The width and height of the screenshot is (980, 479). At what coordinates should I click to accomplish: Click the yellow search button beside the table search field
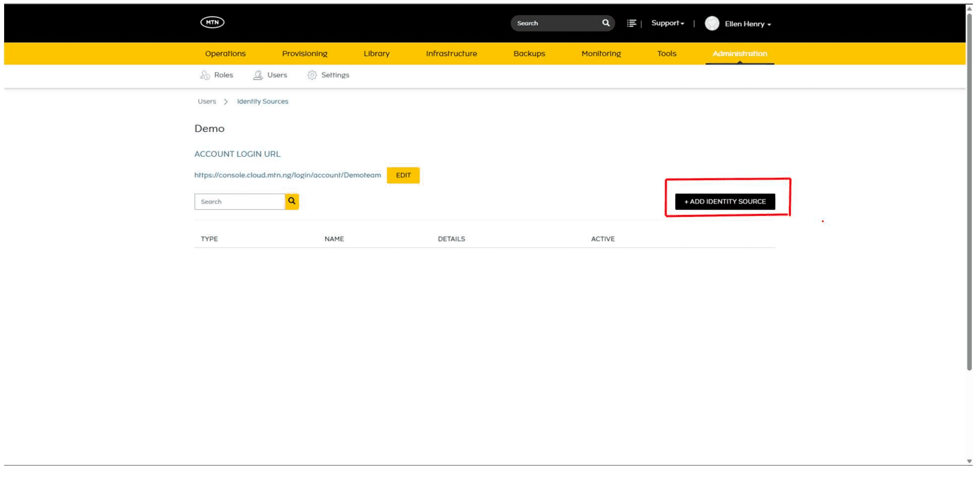[292, 201]
